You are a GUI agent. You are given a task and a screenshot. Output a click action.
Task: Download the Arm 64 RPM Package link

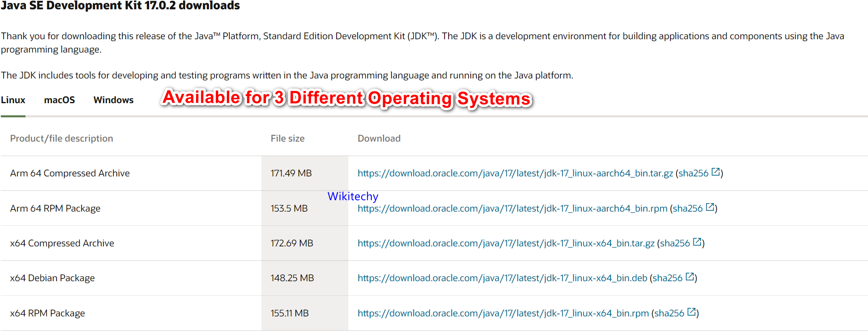point(512,208)
